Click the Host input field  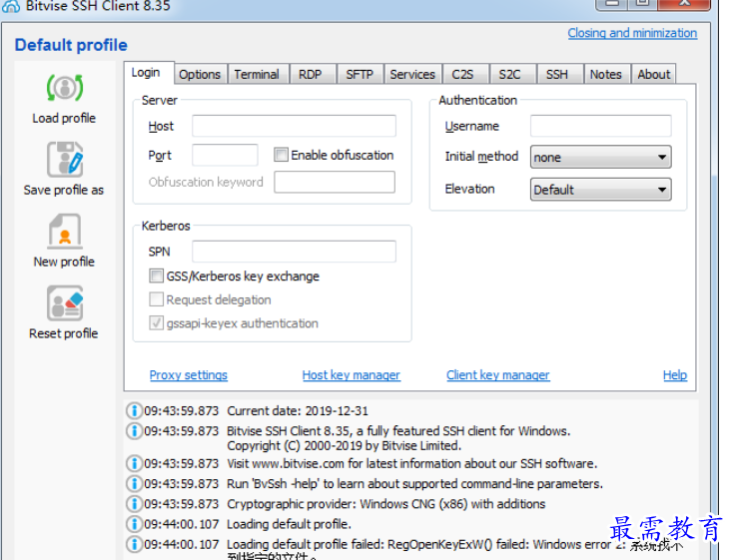coord(295,126)
